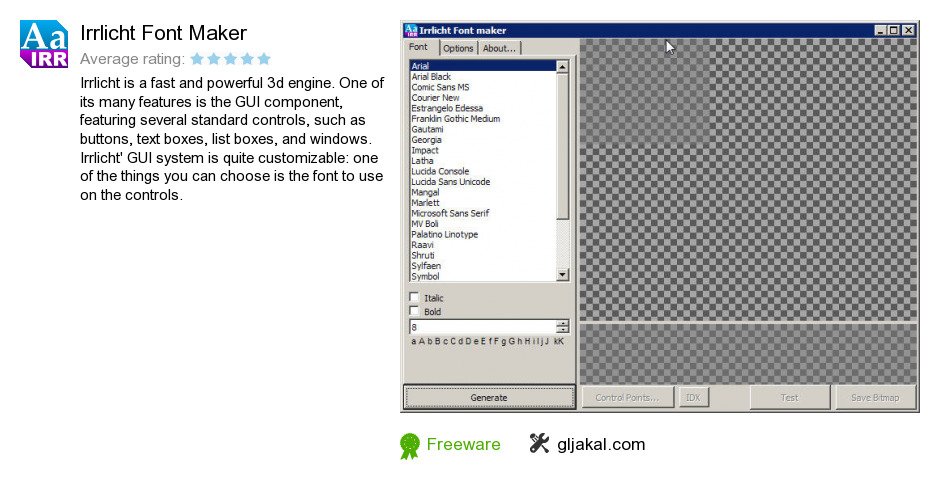
Task: Click the tools icon beside gljakal.com
Action: click(x=539, y=444)
